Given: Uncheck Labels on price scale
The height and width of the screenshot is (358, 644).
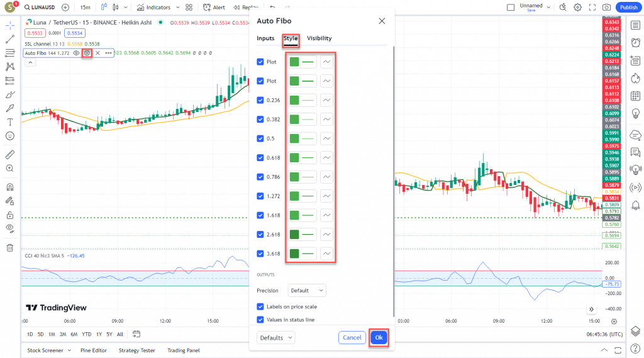Looking at the screenshot, I should coord(260,306).
